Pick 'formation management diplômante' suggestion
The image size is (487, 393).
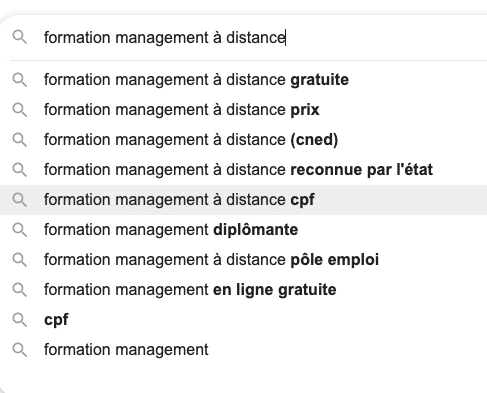243,230
